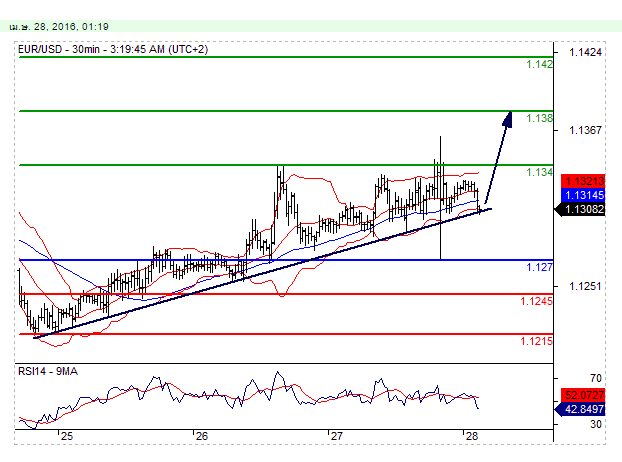Image resolution: width=622 pixels, height=462 pixels.
Task: Click the blue 42.8497 RSI value tag
Action: tap(582, 408)
